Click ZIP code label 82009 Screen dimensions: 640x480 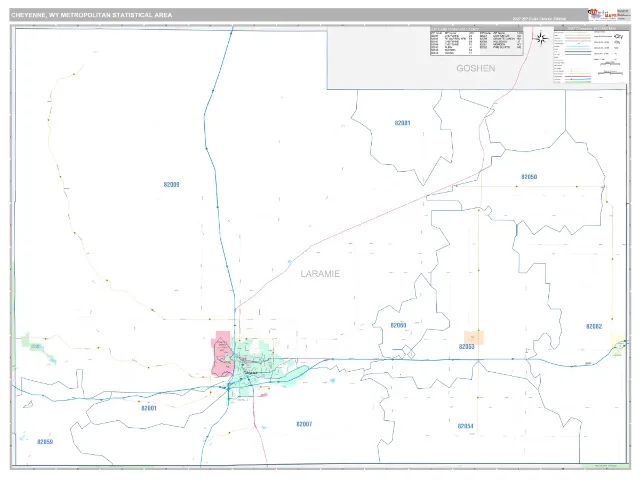pos(171,184)
